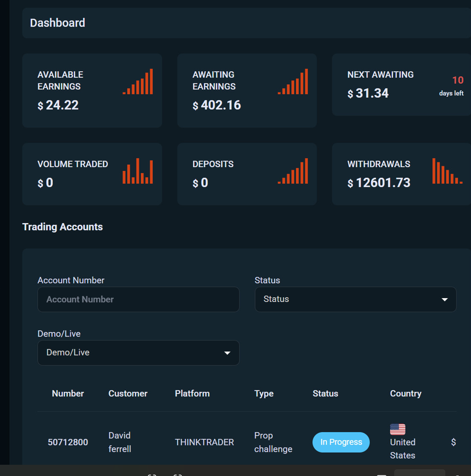Click the United States flag icon

click(x=398, y=429)
